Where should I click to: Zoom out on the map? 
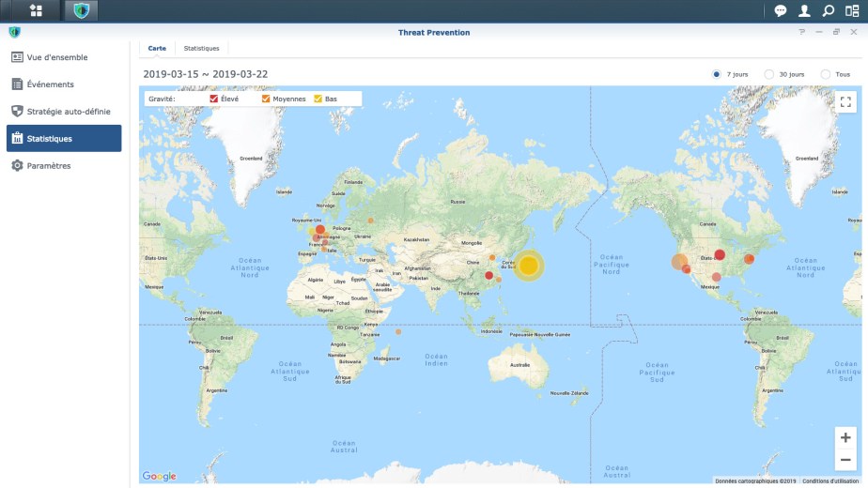click(x=845, y=460)
